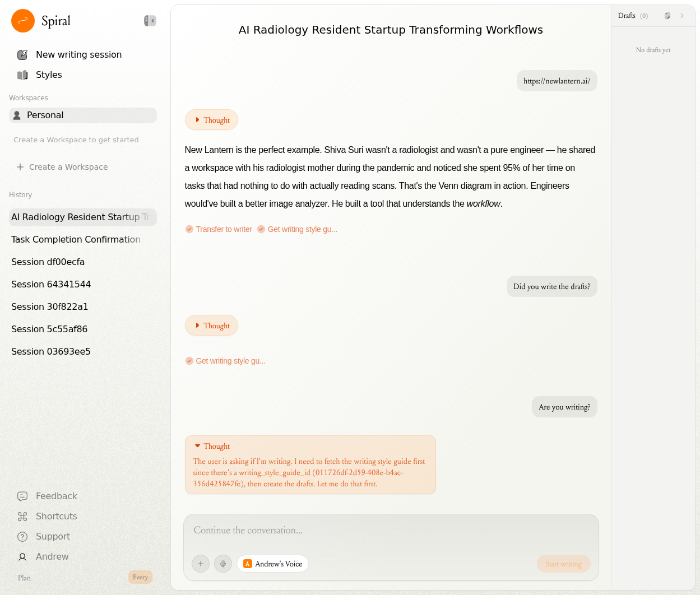This screenshot has width=700, height=595.
Task: Collapse the expanded Thought triangle
Action: [197, 446]
